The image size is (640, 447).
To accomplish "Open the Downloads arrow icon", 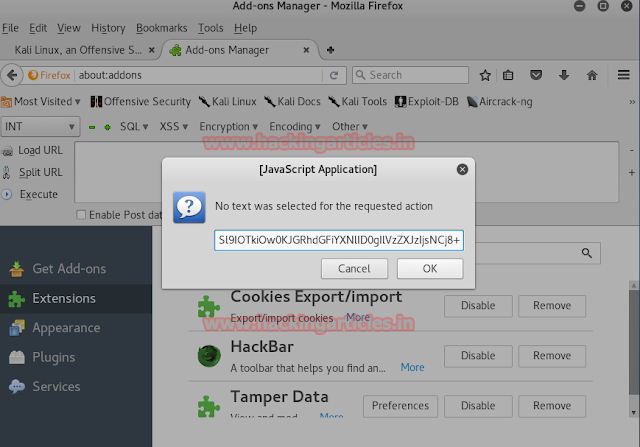I will pos(564,75).
